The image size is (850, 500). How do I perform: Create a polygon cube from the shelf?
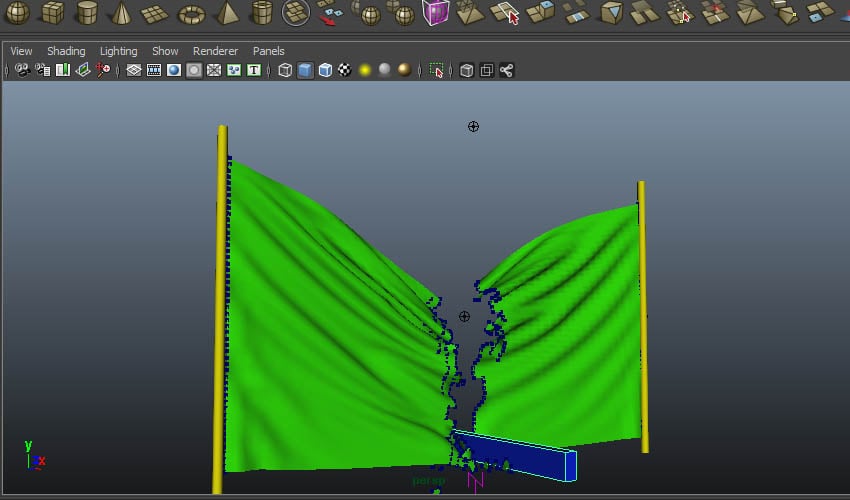53,13
